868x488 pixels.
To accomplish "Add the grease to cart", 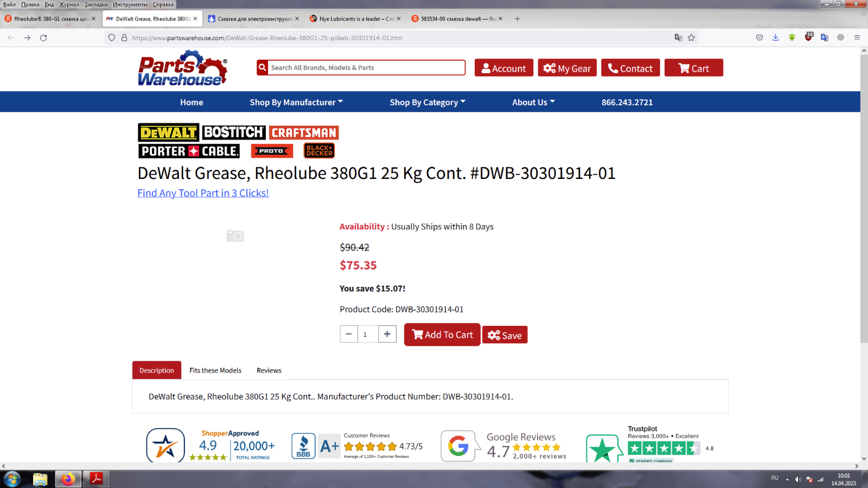I will pos(442,335).
